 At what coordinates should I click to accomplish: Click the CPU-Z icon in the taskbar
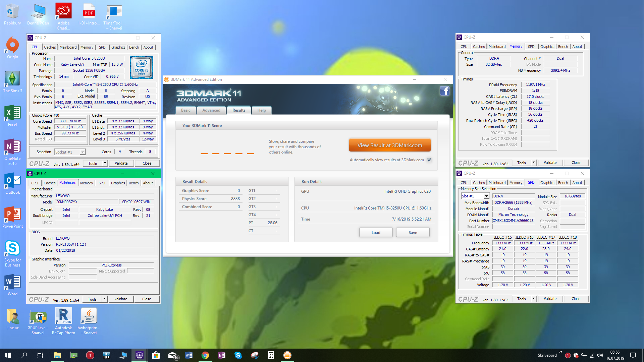pyautogui.click(x=139, y=355)
